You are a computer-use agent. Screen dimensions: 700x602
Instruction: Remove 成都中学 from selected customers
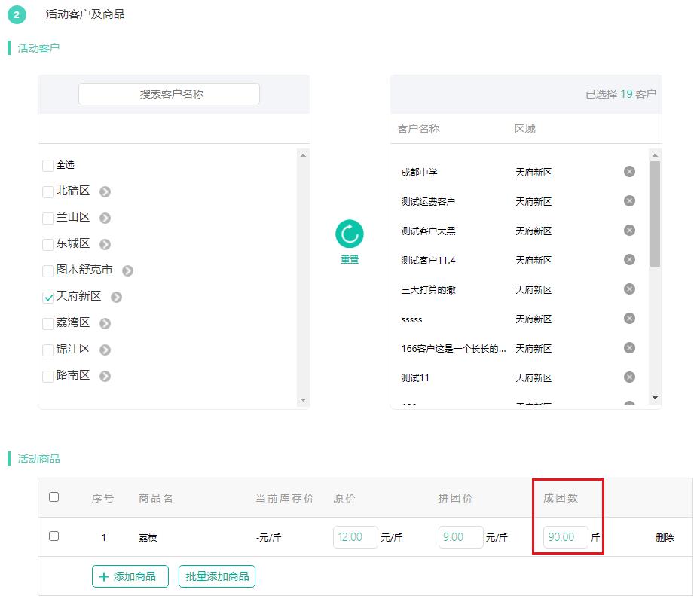pyautogui.click(x=629, y=171)
